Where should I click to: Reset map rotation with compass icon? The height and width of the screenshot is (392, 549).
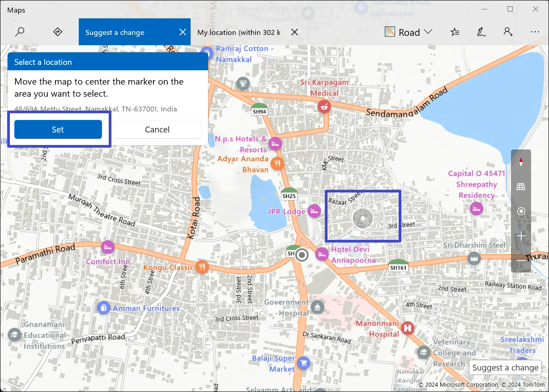click(x=521, y=163)
